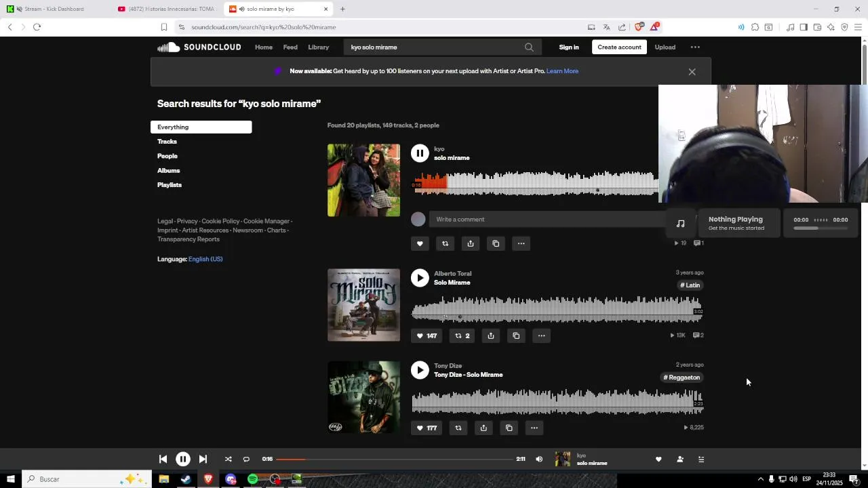
Task: Open the Latin tag
Action: pos(690,285)
